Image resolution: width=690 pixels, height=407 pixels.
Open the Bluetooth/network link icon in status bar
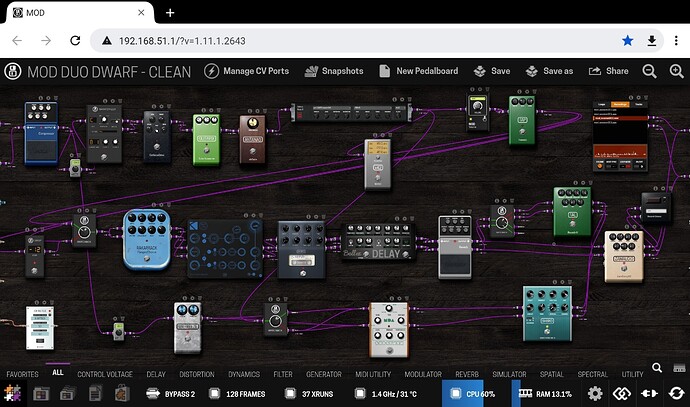[x=622, y=393]
